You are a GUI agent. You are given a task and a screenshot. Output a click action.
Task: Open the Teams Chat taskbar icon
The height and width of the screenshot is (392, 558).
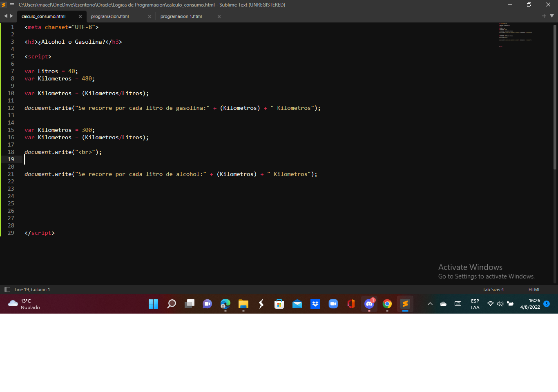point(208,304)
